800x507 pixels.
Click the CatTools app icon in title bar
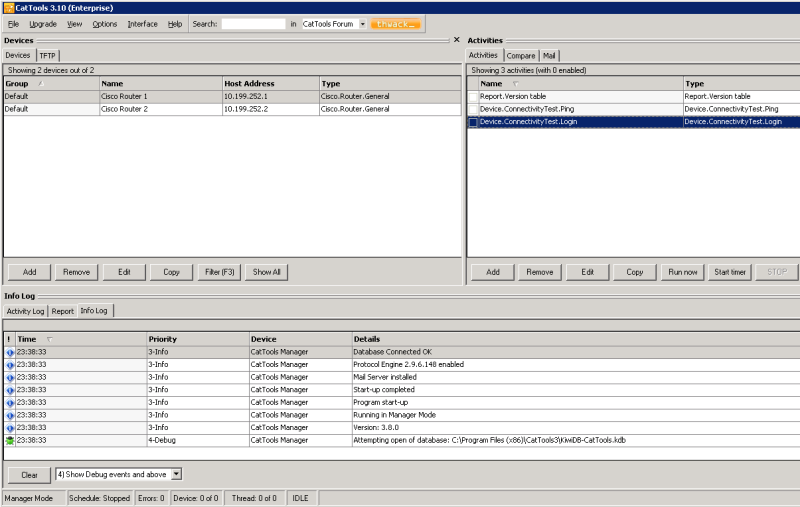9,8
